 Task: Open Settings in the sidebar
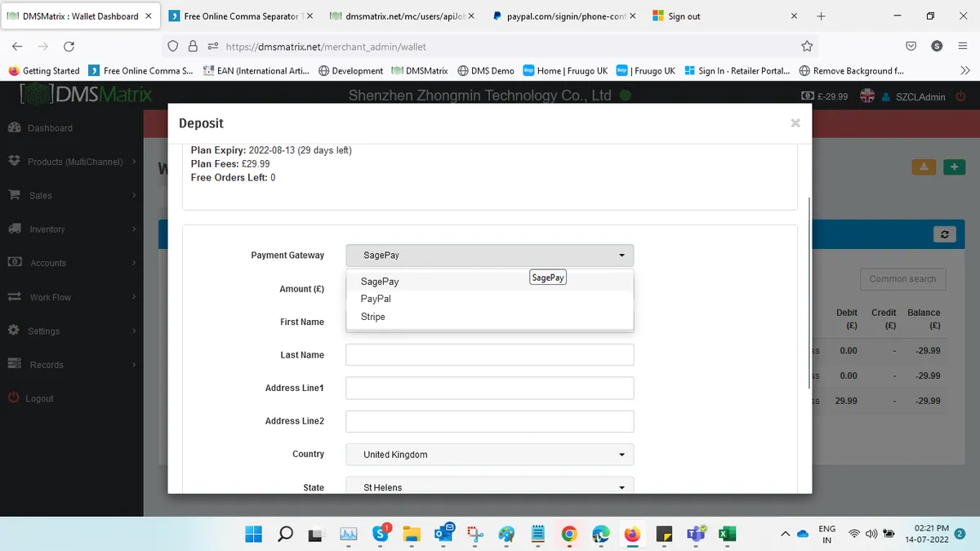point(71,331)
